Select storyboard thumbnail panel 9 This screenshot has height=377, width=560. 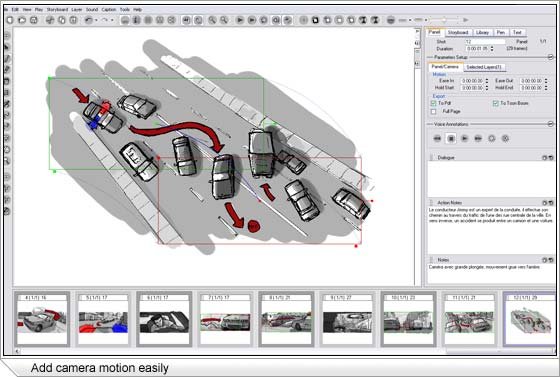tap(348, 319)
